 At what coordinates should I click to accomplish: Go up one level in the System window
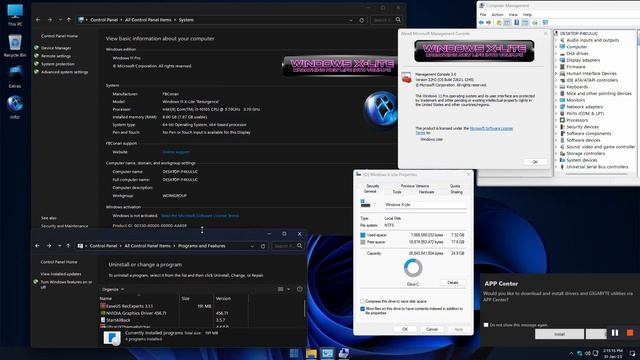[x=69, y=20]
